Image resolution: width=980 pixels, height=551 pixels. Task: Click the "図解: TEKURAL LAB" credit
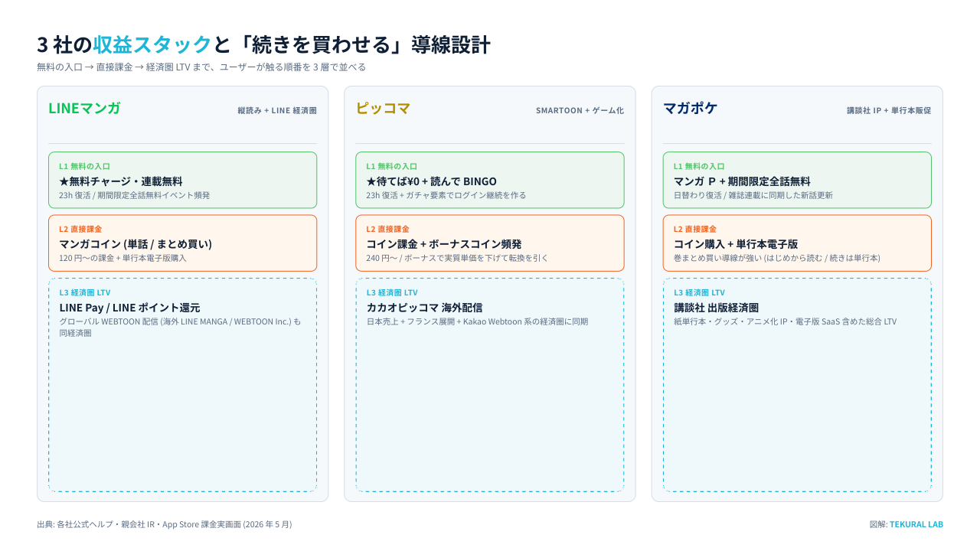pyautogui.click(x=906, y=524)
